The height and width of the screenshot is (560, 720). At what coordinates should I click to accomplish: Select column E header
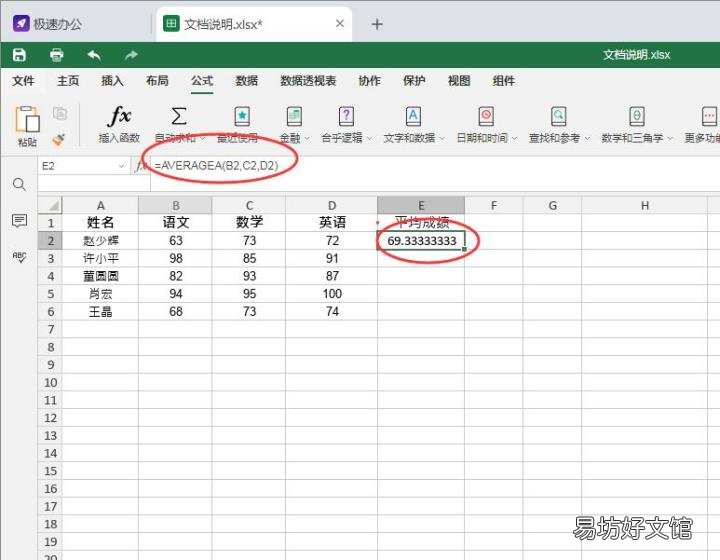click(421, 205)
